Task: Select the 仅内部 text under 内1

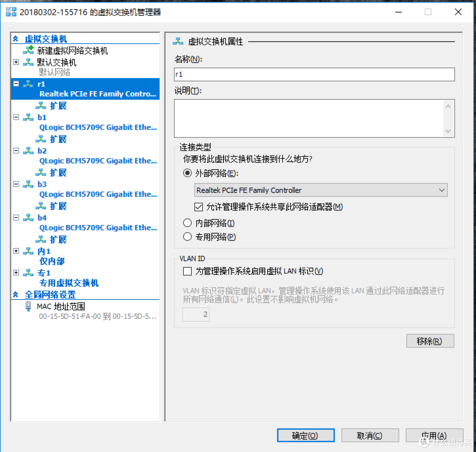Action: 52,261
